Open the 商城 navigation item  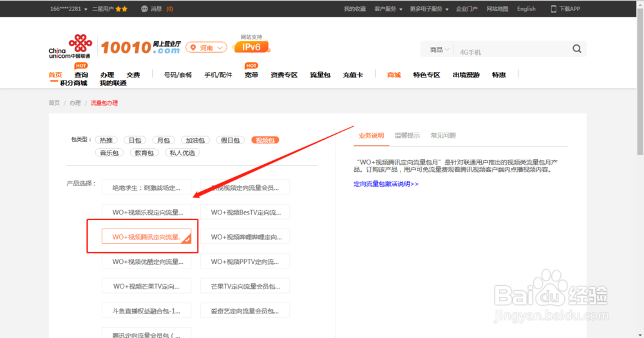394,75
